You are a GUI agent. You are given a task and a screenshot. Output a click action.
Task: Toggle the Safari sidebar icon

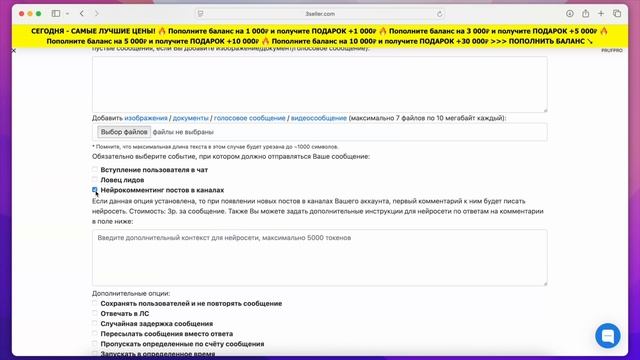56,13
